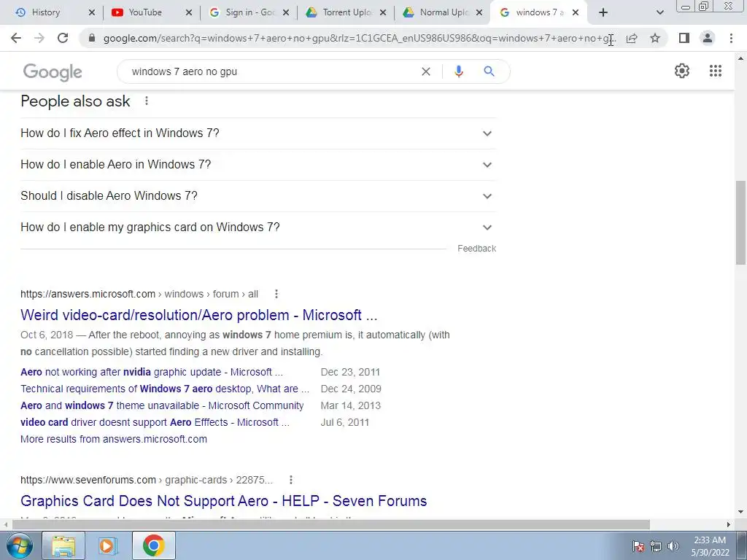Go forward with the forward arrow

[x=39, y=38]
